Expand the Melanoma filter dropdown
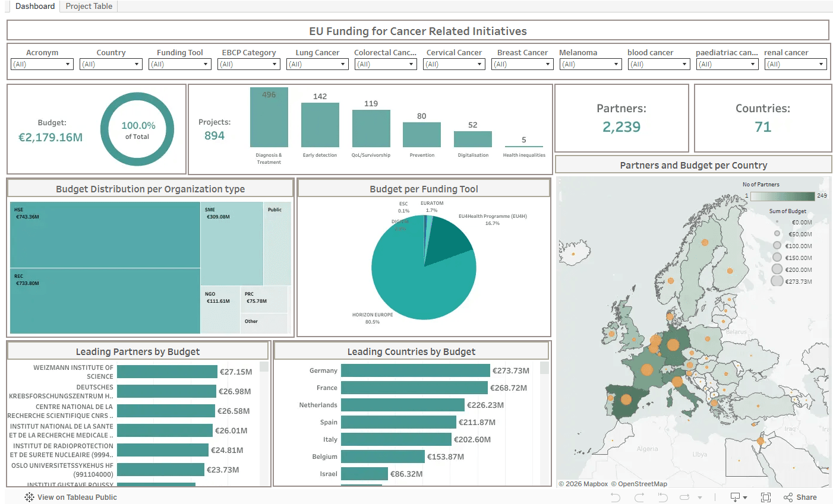 [x=591, y=64]
